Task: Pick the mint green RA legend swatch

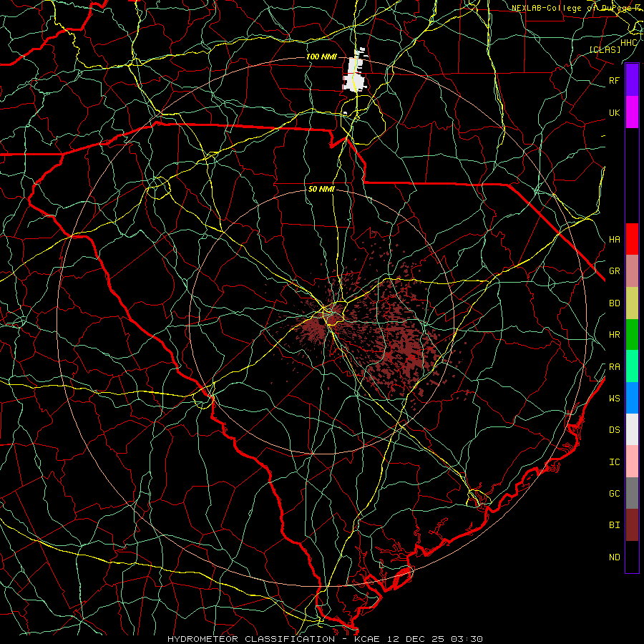Action: [x=632, y=366]
